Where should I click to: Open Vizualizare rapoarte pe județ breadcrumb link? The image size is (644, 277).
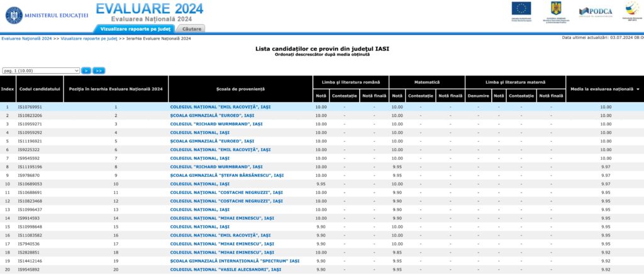(x=89, y=38)
